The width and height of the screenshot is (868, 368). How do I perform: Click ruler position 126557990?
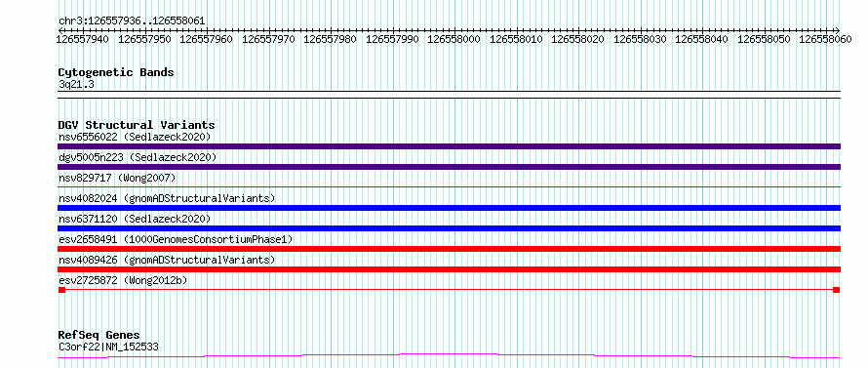(x=392, y=39)
